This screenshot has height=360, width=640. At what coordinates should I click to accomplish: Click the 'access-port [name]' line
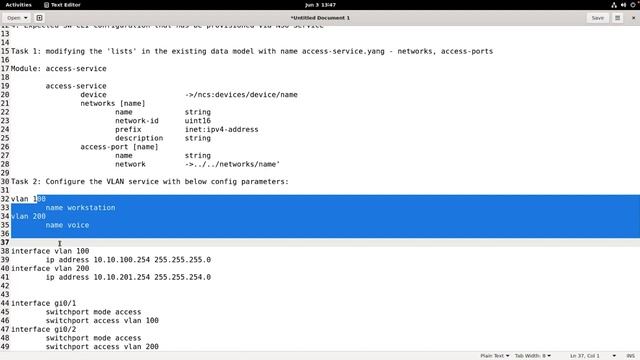pos(119,147)
